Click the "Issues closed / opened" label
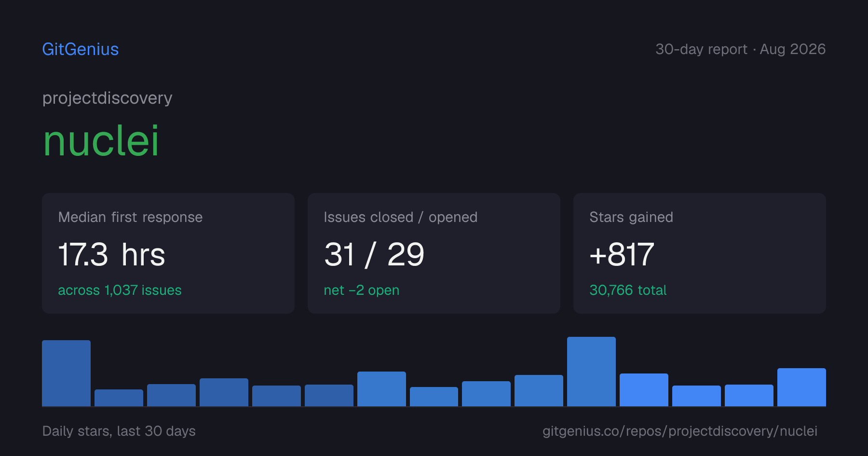 pos(400,217)
